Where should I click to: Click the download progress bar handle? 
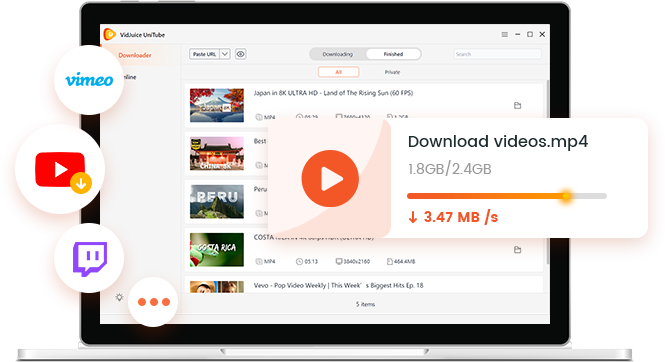(x=566, y=196)
